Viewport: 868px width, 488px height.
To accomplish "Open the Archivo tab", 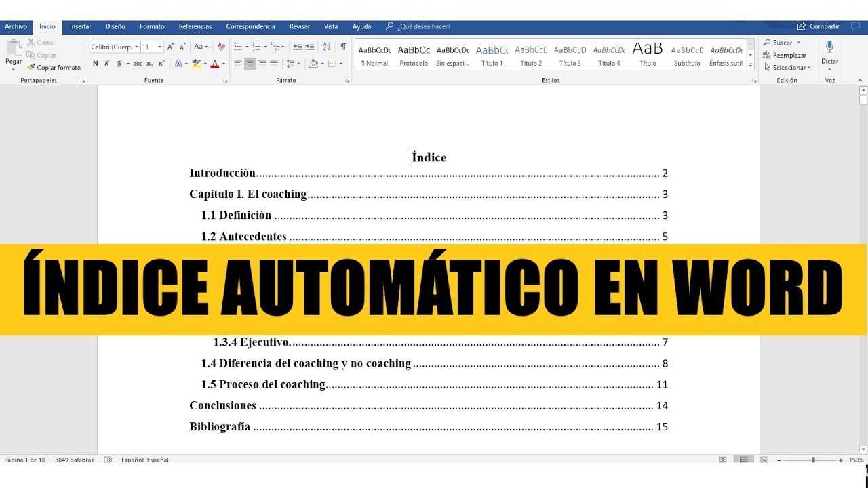I will tap(16, 26).
